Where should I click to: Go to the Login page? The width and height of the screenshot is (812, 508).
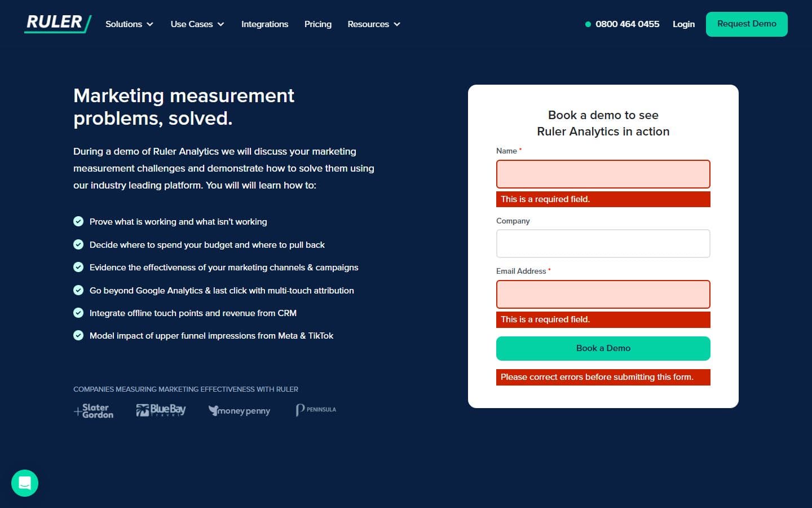click(x=683, y=24)
